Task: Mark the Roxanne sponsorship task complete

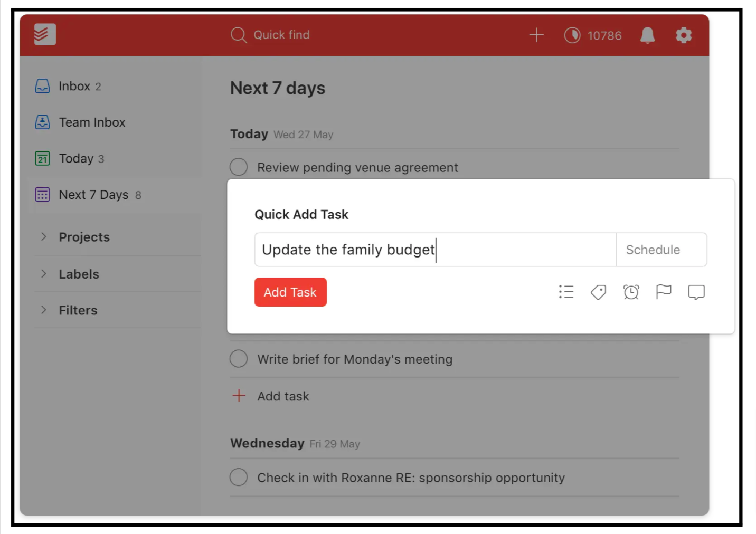Action: coord(238,476)
